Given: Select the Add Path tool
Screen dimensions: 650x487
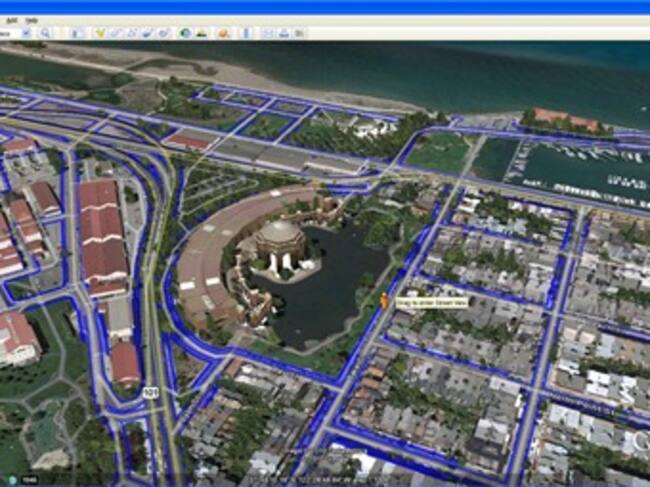Looking at the screenshot, I should [132, 33].
